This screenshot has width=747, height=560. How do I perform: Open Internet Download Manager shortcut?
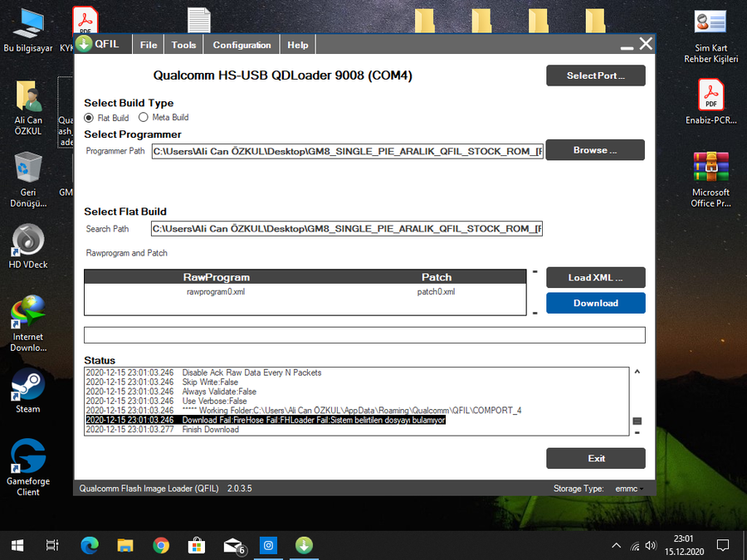click(28, 324)
